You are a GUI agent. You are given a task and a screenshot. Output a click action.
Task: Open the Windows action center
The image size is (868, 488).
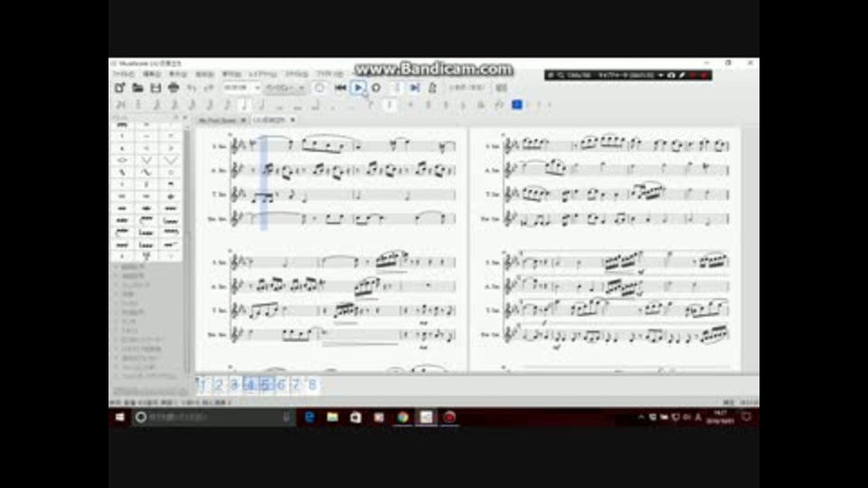click(x=746, y=417)
